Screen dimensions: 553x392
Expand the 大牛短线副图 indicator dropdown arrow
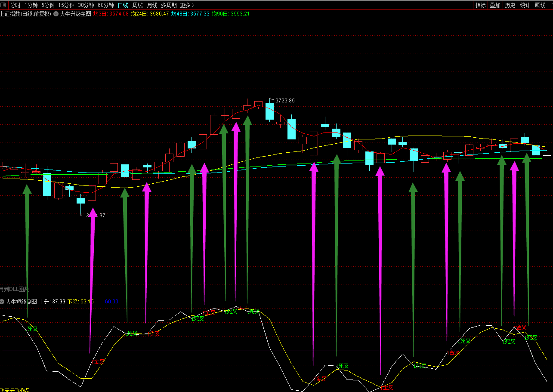tap(2, 302)
